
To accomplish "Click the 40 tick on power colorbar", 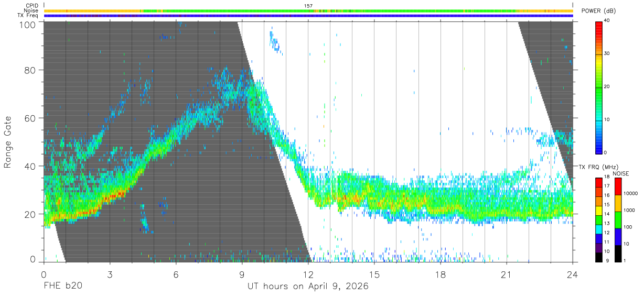I will (607, 20).
